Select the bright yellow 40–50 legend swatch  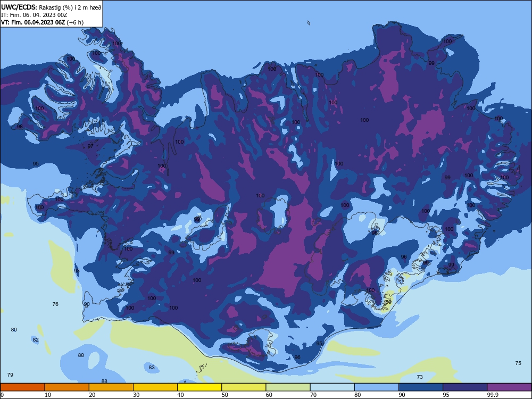pyautogui.click(x=199, y=387)
